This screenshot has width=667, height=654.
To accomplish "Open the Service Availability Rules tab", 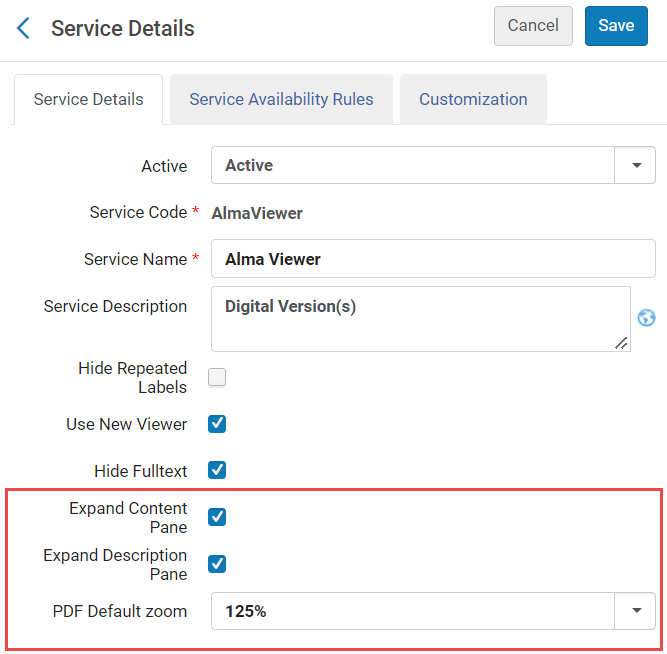I will click(x=281, y=100).
